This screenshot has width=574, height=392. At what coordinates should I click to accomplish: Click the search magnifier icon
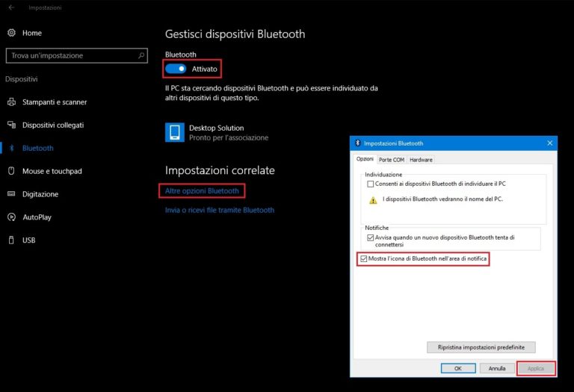coord(141,55)
